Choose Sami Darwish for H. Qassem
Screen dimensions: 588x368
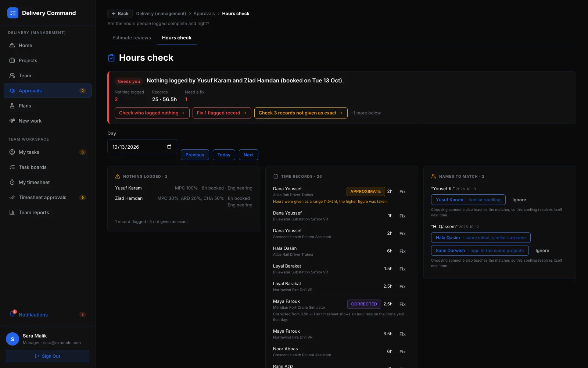click(x=480, y=251)
